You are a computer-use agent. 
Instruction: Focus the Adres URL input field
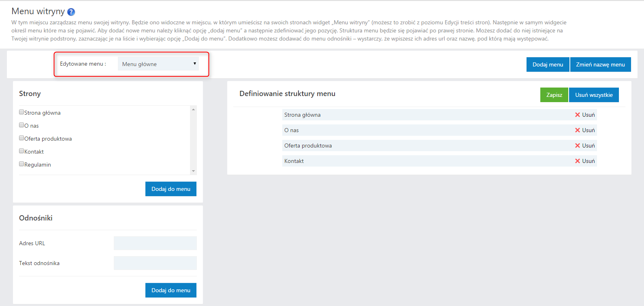(155, 243)
